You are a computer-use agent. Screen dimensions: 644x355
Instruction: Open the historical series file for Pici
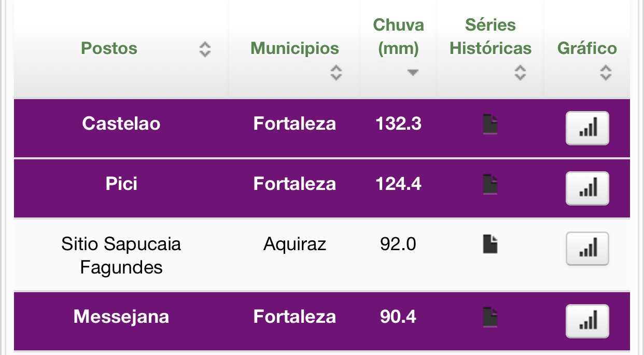[x=490, y=184]
